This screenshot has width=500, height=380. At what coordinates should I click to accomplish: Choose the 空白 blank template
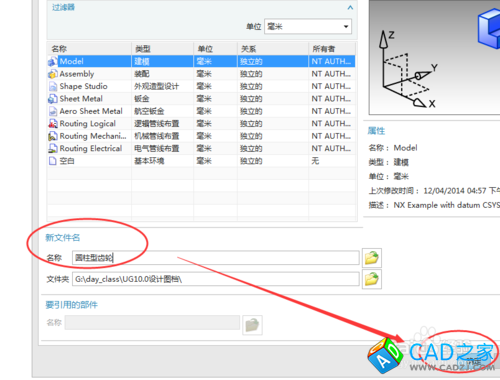tap(201, 161)
